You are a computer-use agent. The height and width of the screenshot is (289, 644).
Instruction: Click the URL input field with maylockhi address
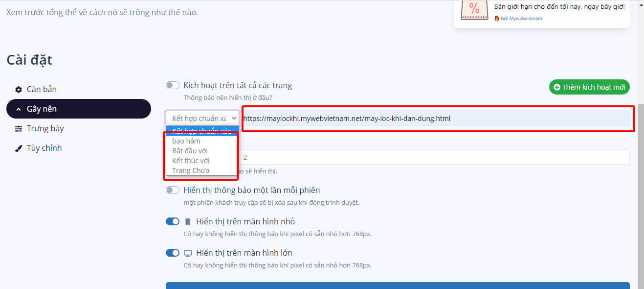435,118
